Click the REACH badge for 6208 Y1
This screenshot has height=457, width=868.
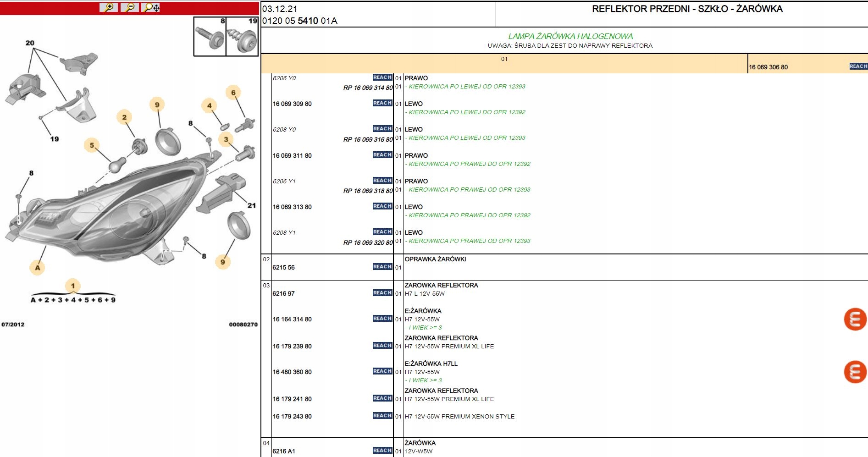[382, 232]
